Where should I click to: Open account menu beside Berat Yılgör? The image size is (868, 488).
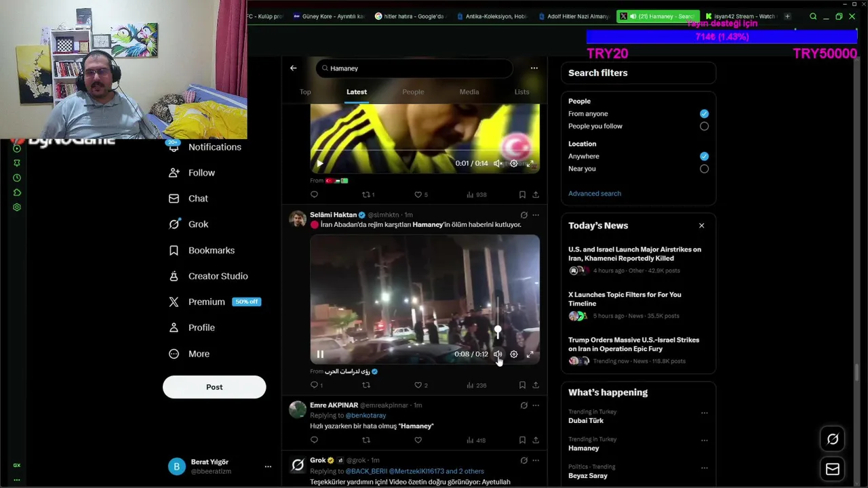268,466
